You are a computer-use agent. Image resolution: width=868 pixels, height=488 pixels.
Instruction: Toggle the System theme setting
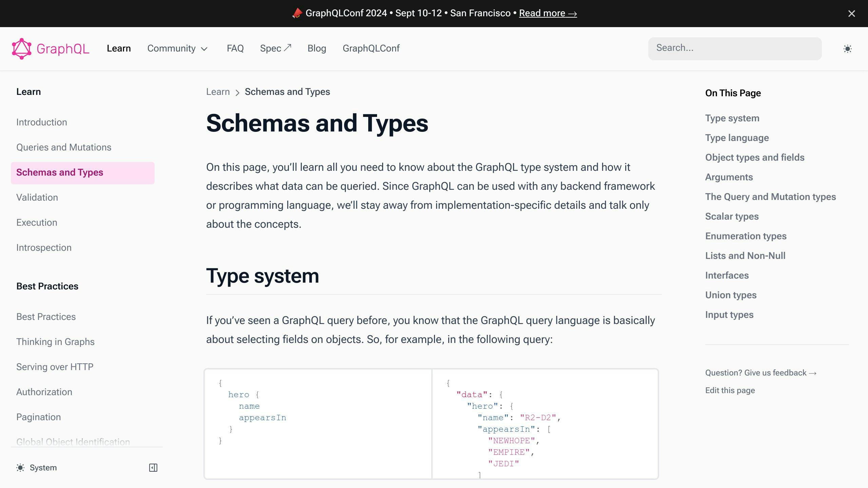pos(37,467)
